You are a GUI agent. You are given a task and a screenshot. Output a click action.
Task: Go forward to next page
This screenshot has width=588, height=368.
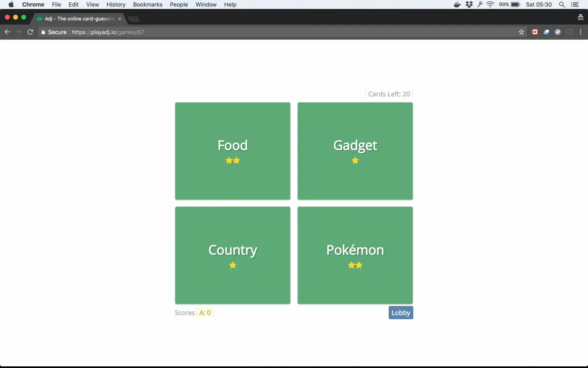(x=19, y=32)
